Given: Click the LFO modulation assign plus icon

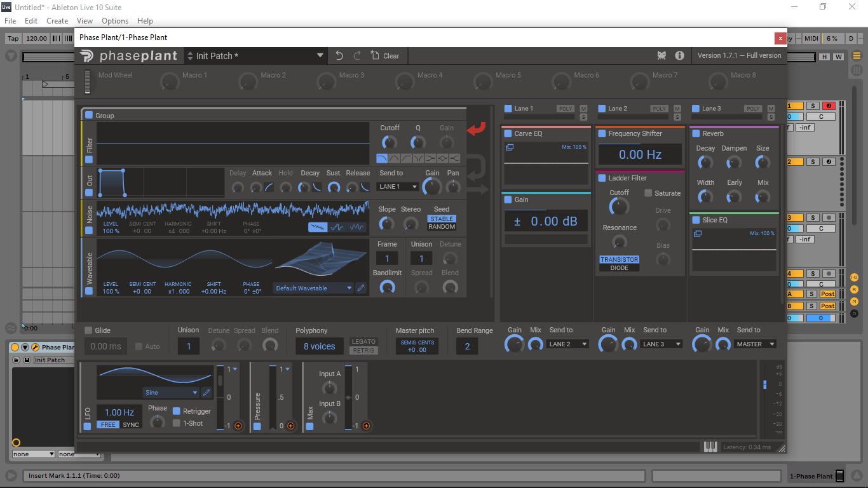Looking at the screenshot, I should pyautogui.click(x=238, y=426).
